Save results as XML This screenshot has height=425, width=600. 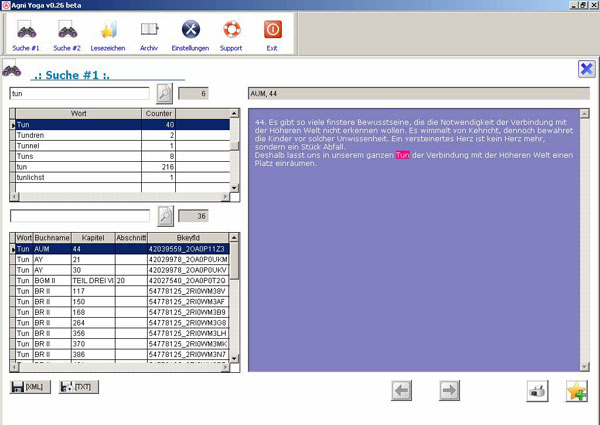[x=30, y=387]
